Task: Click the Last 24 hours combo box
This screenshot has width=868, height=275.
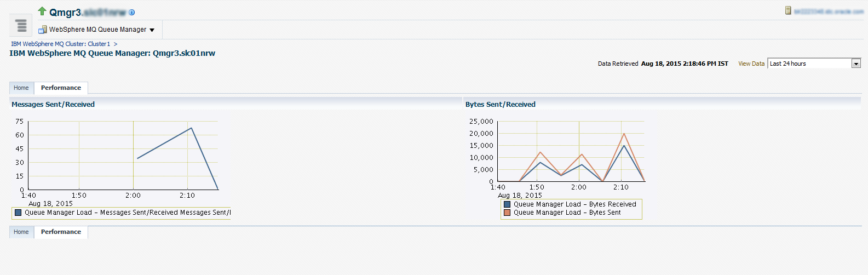Action: click(x=814, y=64)
